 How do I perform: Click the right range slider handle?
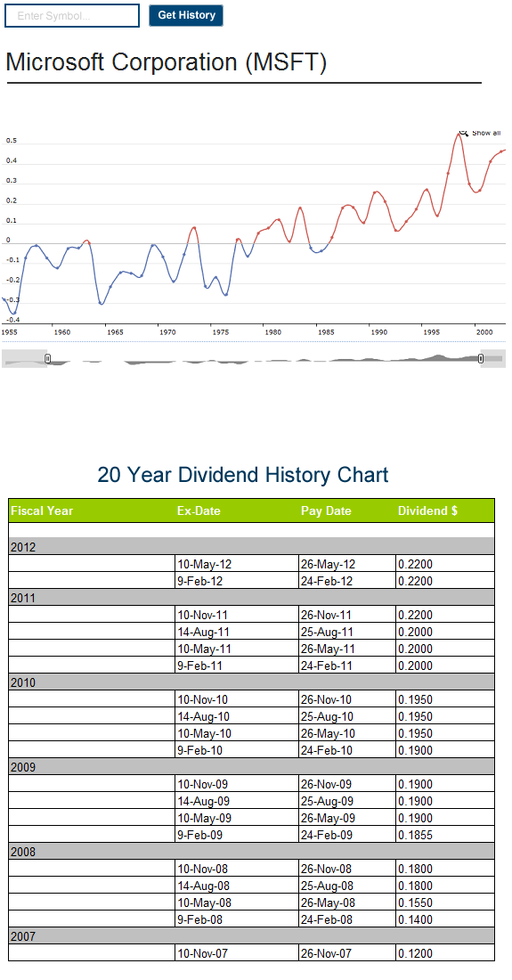click(x=481, y=358)
